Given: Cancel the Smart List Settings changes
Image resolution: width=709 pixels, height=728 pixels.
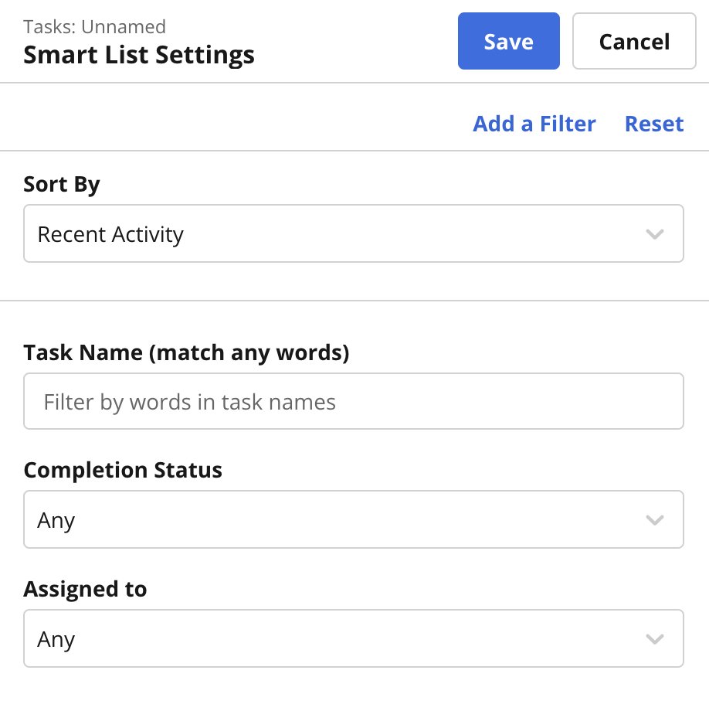Looking at the screenshot, I should (x=634, y=41).
